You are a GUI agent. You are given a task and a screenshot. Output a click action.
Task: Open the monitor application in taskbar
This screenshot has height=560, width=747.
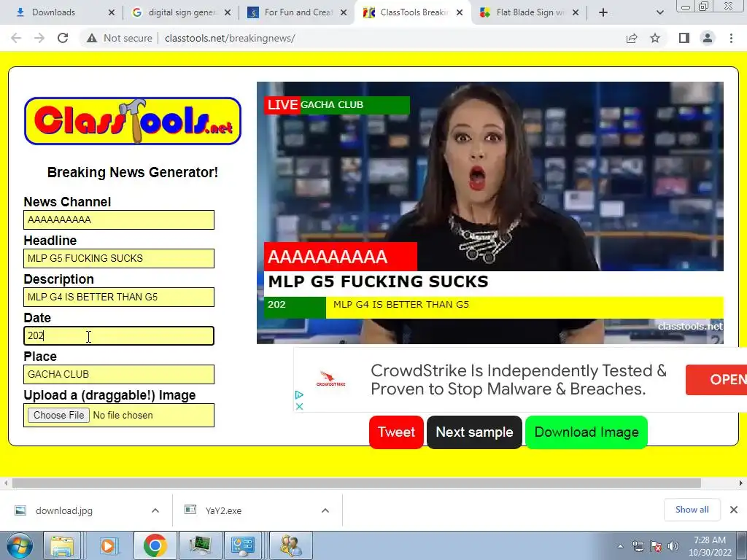tap(200, 545)
